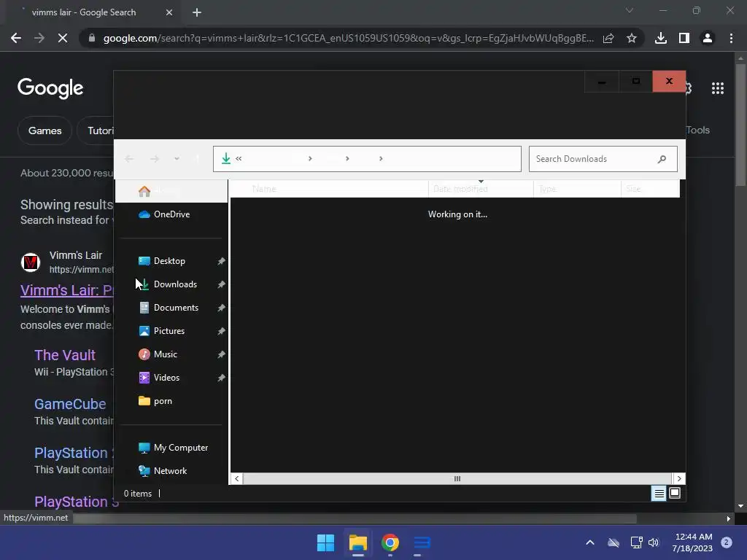Unpin Desktop using its pin icon

click(221, 261)
